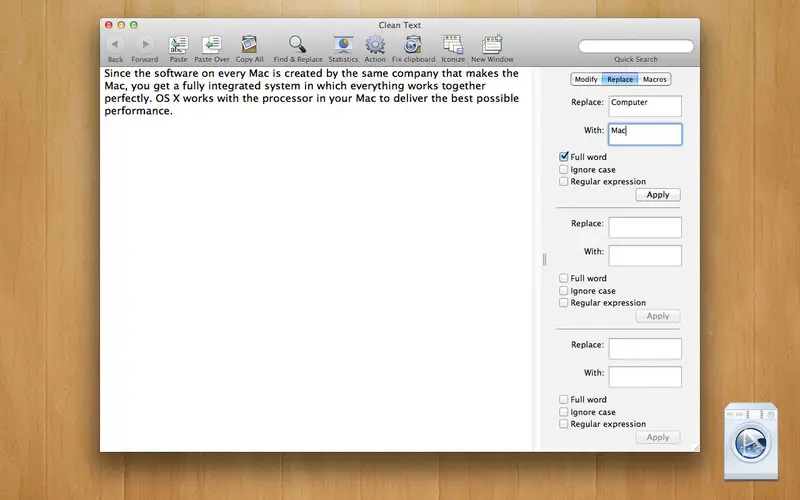Click the Forward arrow toolbar icon

click(145, 44)
